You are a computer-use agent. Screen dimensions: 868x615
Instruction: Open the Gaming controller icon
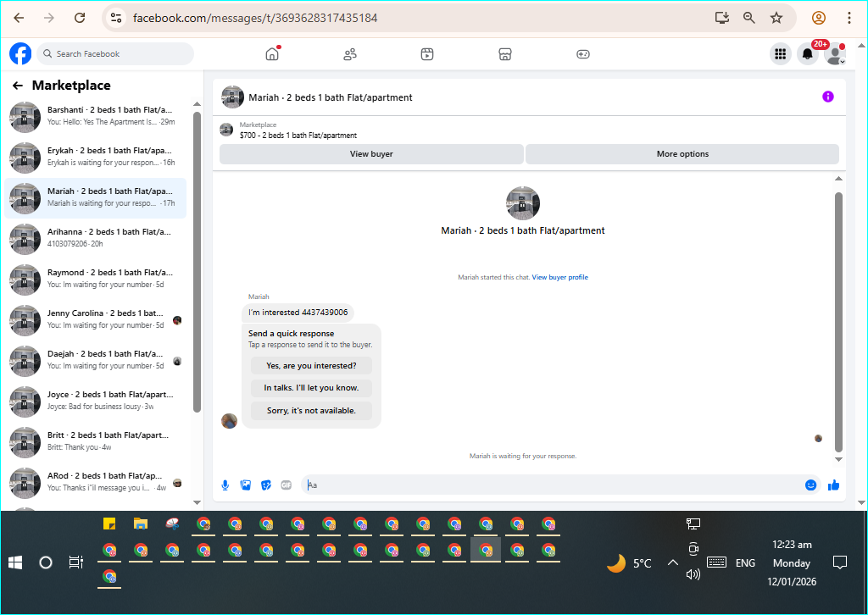click(583, 53)
